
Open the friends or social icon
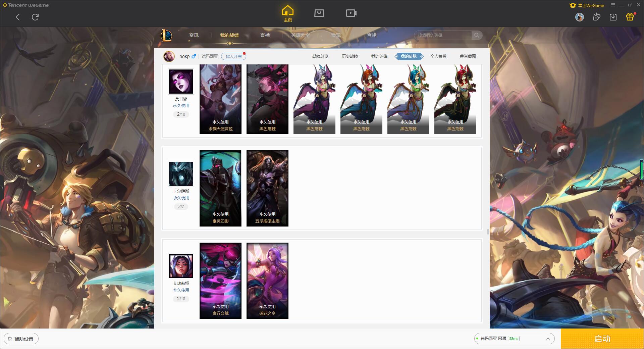[596, 17]
